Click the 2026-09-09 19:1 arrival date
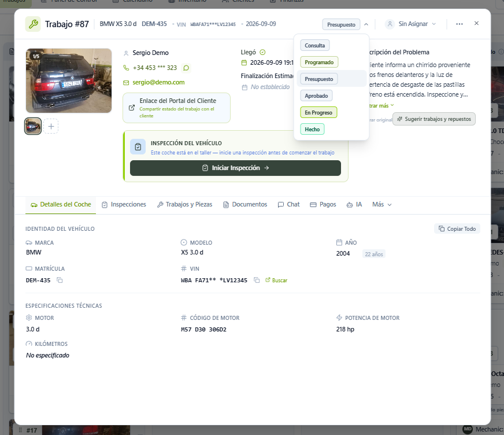The image size is (504, 435). [x=272, y=62]
